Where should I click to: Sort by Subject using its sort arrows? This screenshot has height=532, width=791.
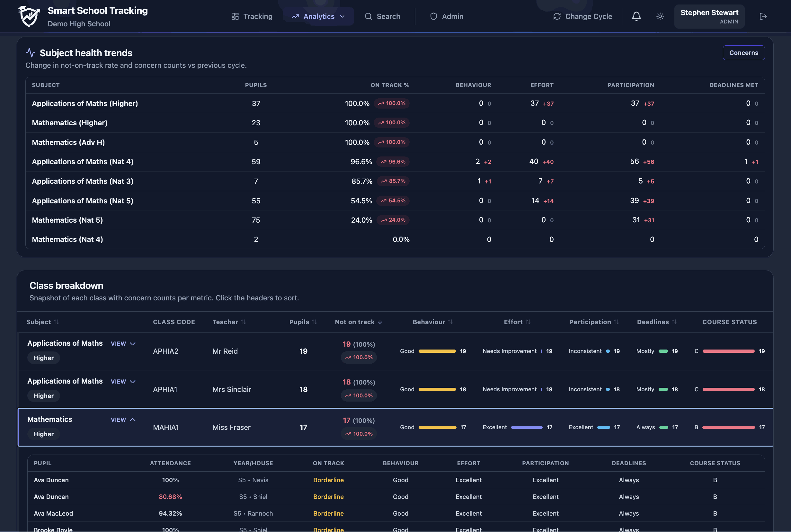56,322
